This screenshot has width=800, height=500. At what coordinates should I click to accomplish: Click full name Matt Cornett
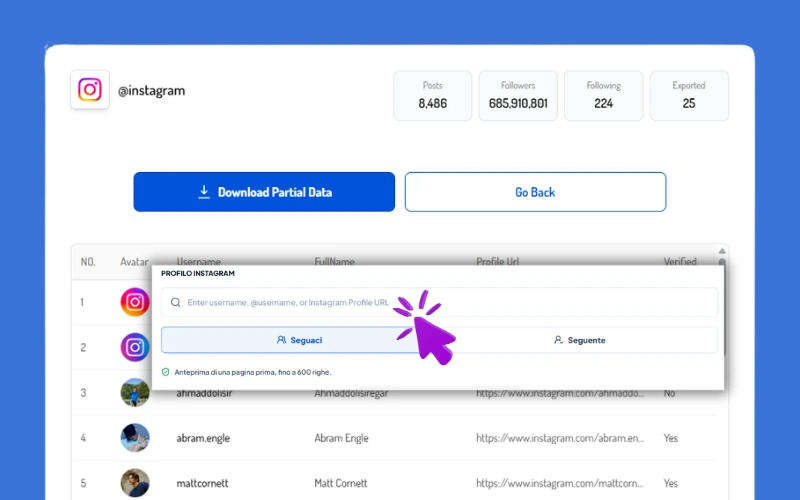point(340,483)
